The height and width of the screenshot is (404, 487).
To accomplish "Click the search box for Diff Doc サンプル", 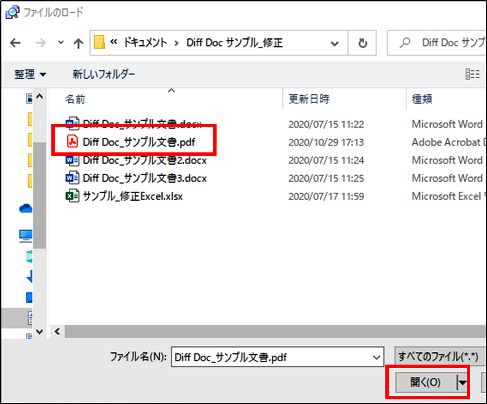I will pos(437,43).
